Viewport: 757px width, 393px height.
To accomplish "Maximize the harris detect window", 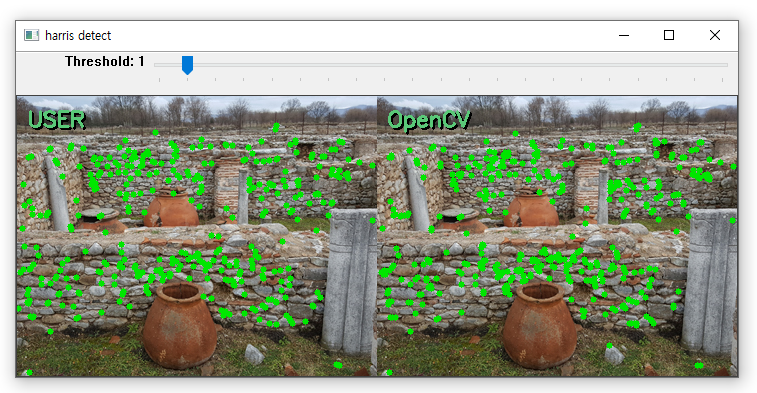I will point(669,35).
